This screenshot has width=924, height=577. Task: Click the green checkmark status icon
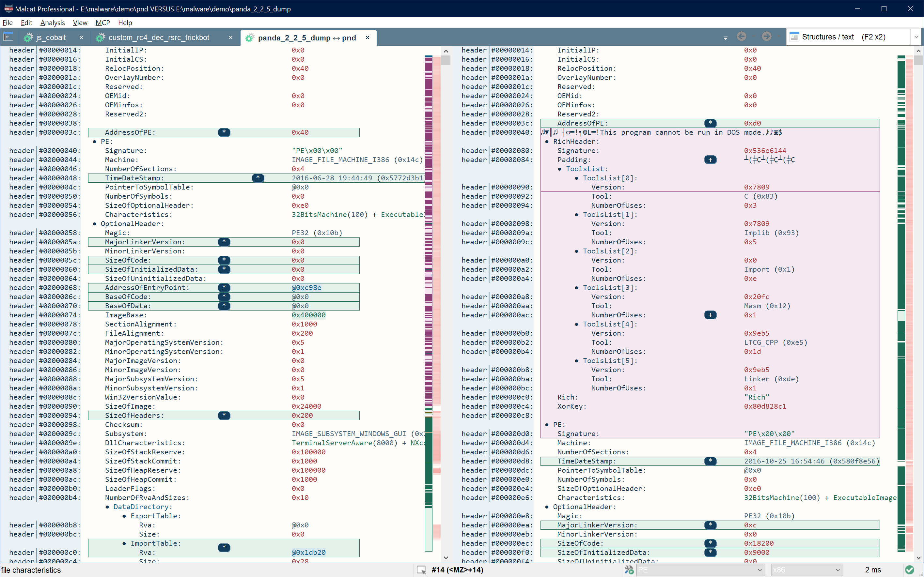pos(910,570)
